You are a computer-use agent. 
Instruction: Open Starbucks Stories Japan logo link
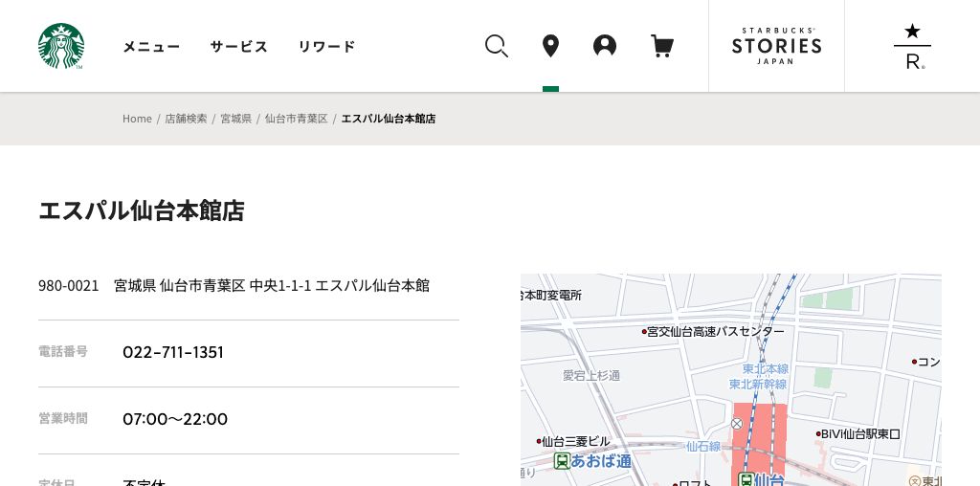tap(776, 46)
